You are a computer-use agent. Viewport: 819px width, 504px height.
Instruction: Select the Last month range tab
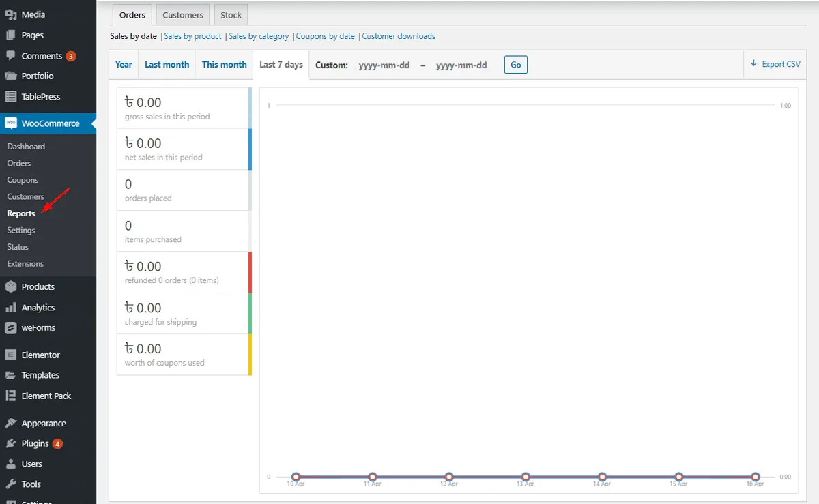tap(167, 65)
